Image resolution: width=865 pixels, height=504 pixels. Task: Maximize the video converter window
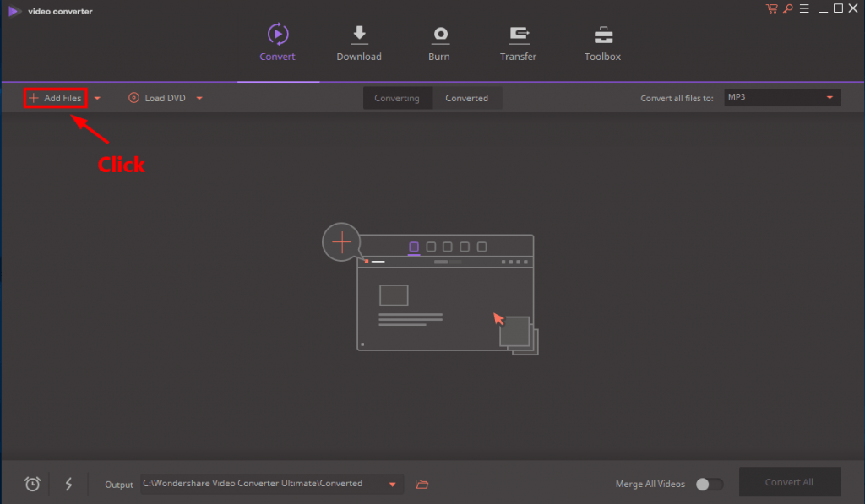click(x=838, y=8)
